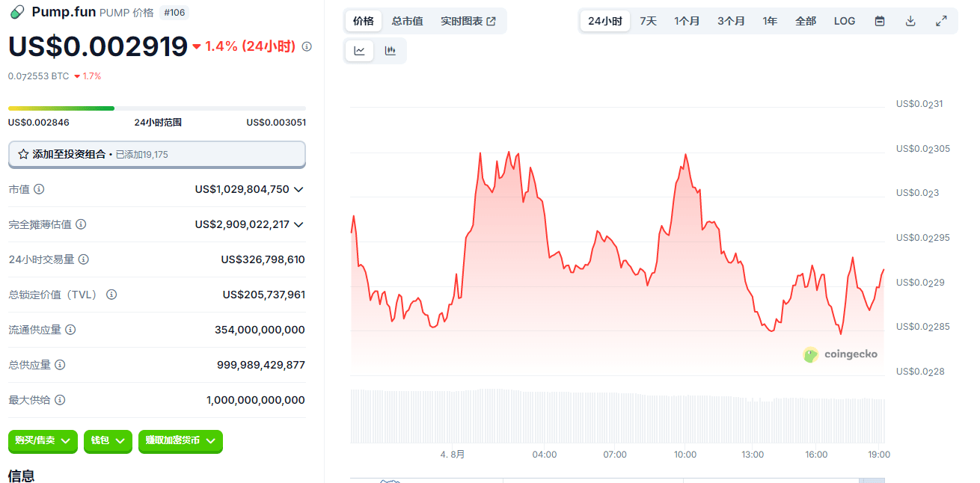This screenshot has width=980, height=483.
Task: Select the 价格 chart tab
Action: [x=364, y=21]
